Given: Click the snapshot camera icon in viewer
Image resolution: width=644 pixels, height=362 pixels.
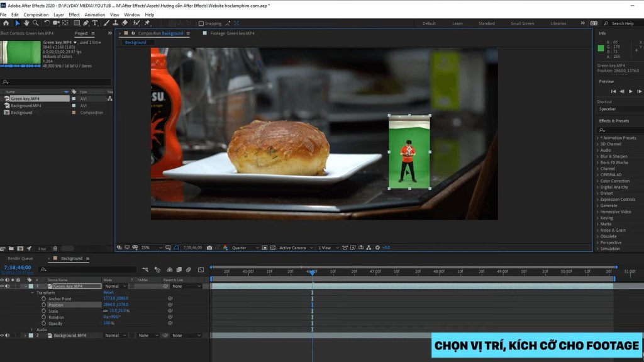Looking at the screenshot, I should pos(209,247).
